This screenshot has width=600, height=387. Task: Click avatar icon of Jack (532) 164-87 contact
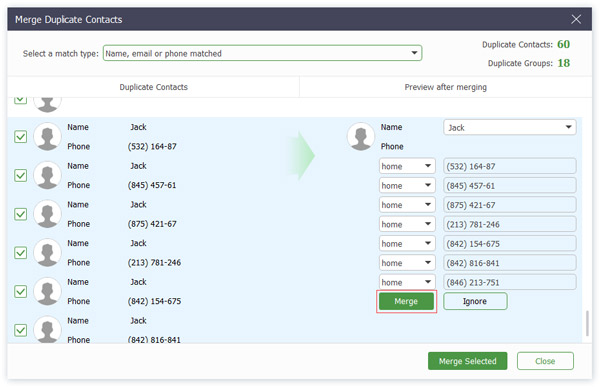point(47,137)
